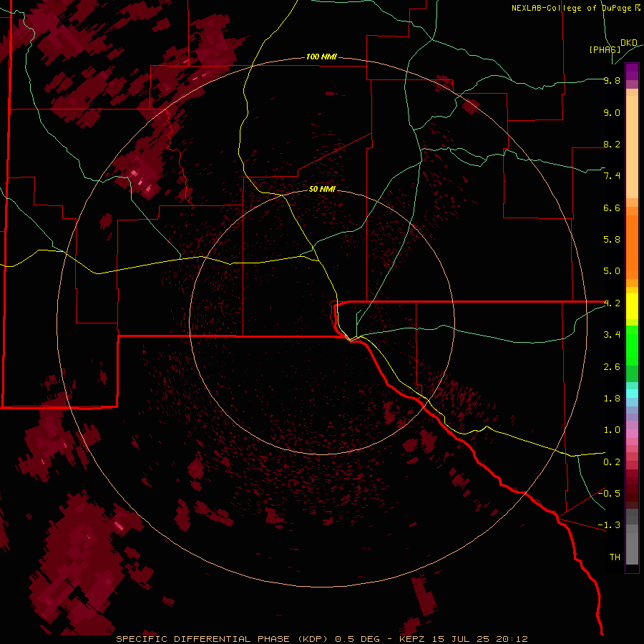Viewport: 644px width, 644px height.
Task: Click the pale peach band of the color bar
Action: (x=632, y=148)
